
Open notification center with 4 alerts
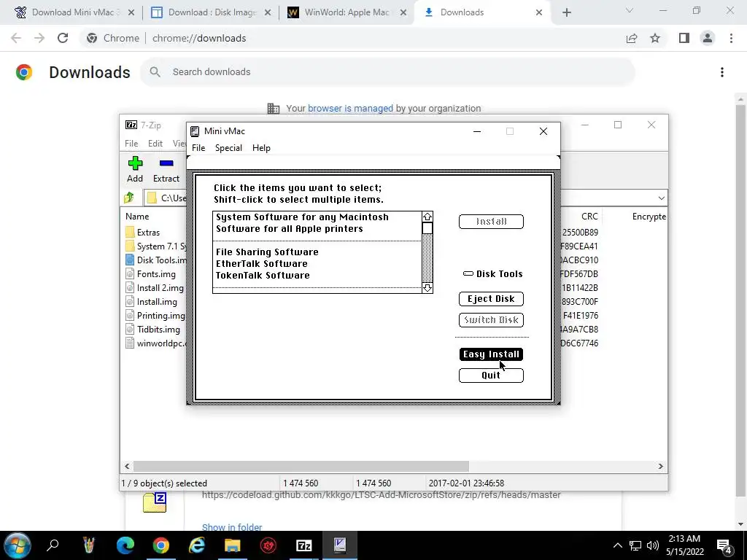(x=724, y=545)
